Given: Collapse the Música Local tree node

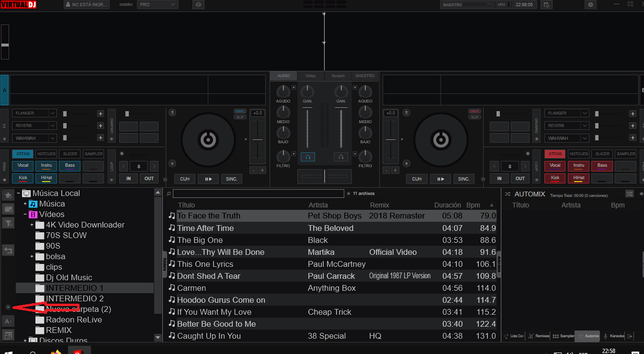Looking at the screenshot, I should click(18, 194).
